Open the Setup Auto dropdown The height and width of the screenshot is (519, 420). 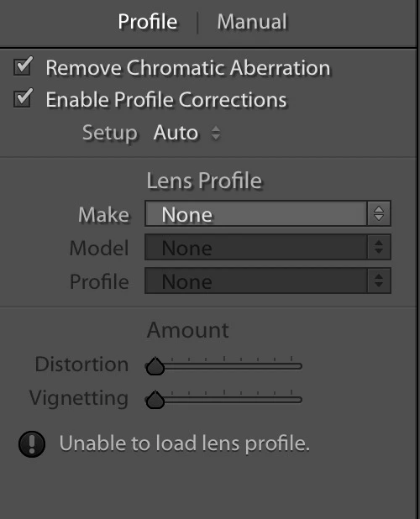pos(187,133)
